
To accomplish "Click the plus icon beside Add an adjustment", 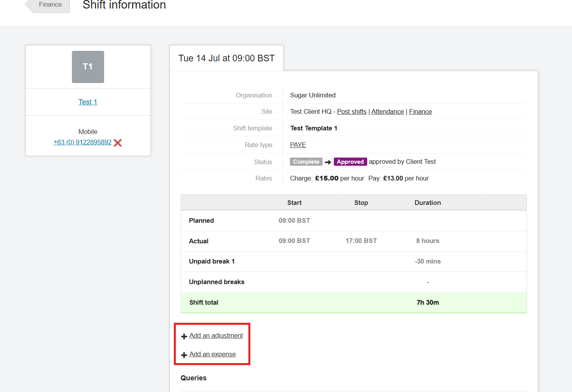I will pyautogui.click(x=184, y=336).
